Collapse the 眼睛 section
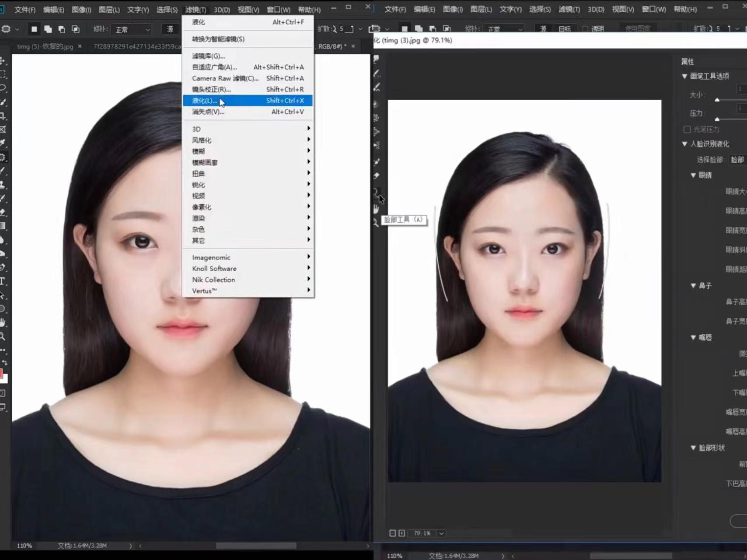 click(693, 175)
